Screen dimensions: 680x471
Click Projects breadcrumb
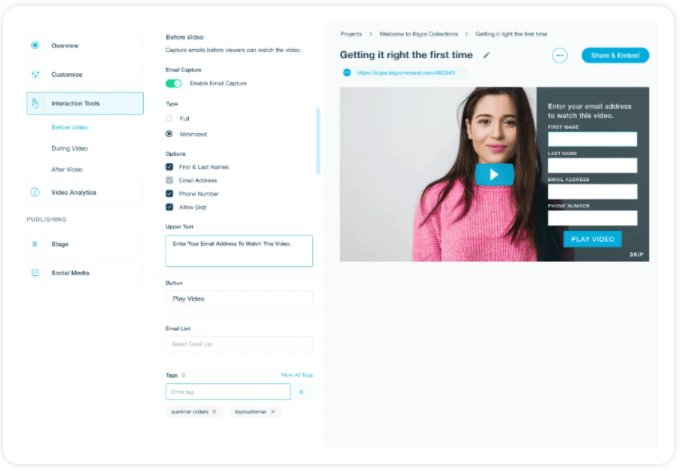[x=351, y=34]
